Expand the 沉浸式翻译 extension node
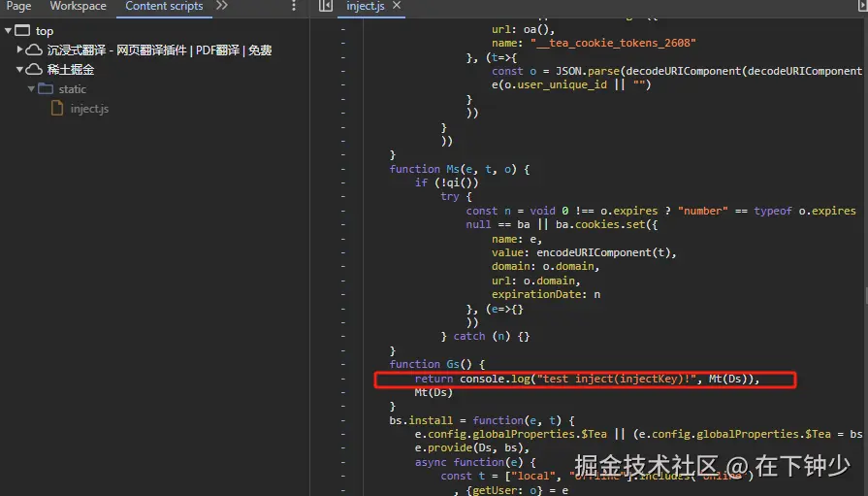Viewport: 868px width, 496px height. [x=19, y=50]
